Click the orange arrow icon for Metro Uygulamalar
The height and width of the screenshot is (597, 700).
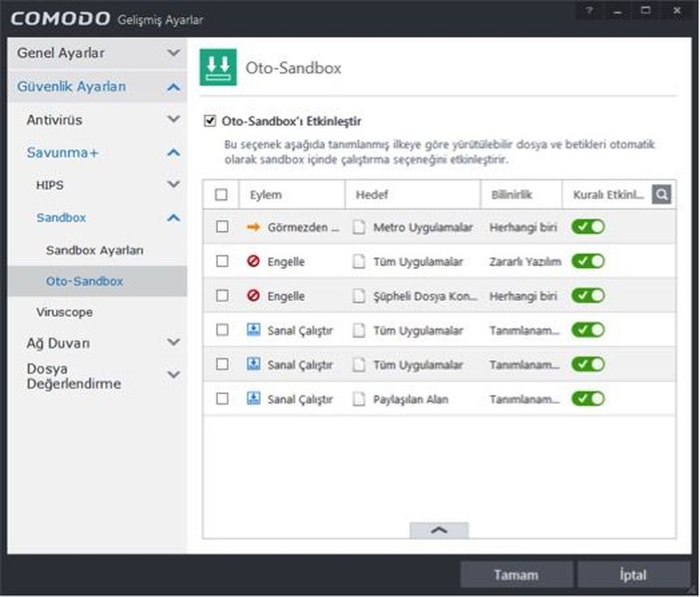pos(253,227)
